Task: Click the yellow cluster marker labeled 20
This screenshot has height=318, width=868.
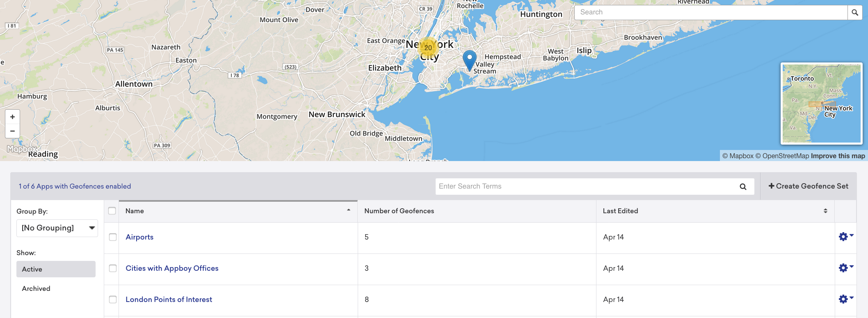Action: (x=428, y=48)
